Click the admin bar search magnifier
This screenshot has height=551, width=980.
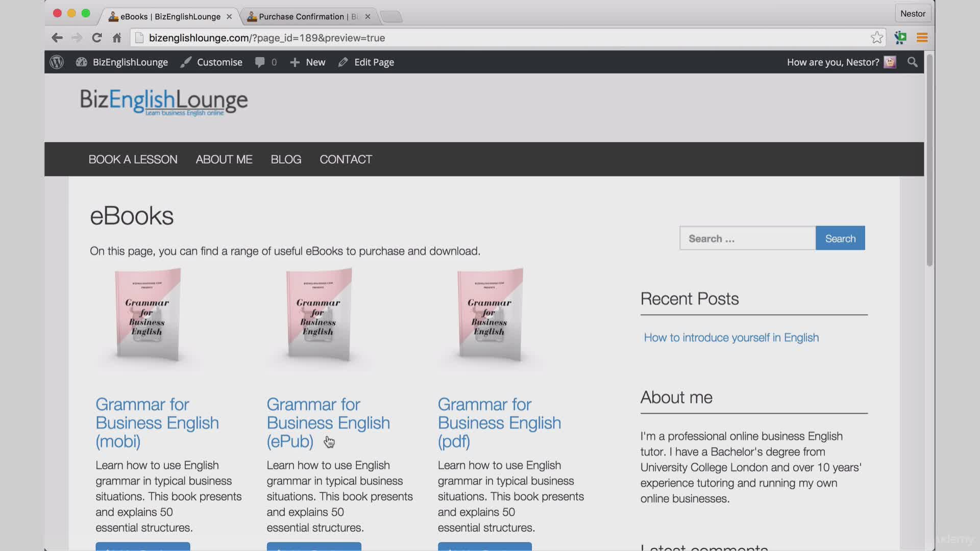(x=913, y=62)
